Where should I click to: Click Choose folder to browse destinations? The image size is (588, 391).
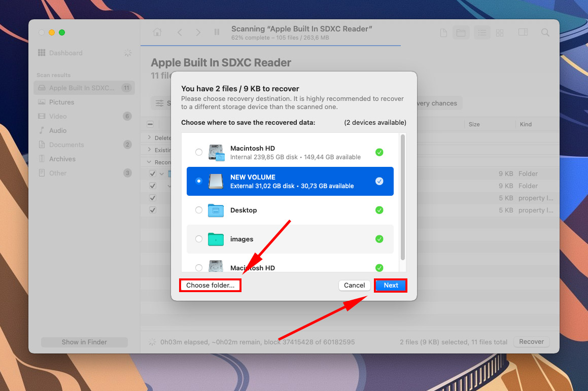[210, 285]
